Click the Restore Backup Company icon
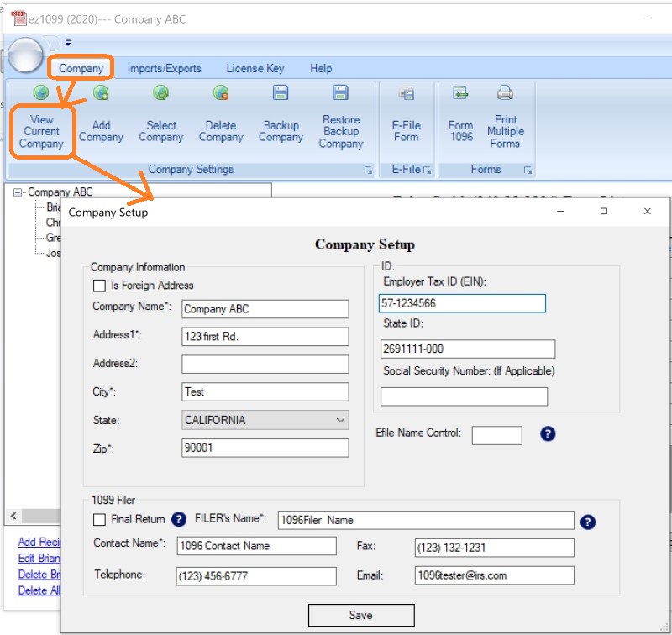Viewport: 672px width, 635px height. point(340,93)
